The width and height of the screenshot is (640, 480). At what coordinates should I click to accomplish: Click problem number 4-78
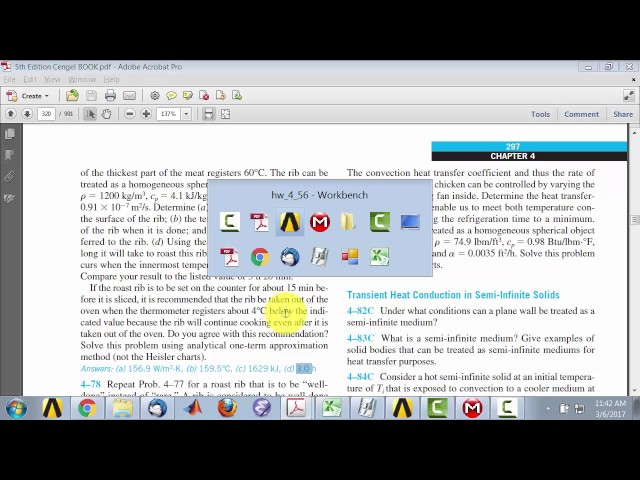(x=90, y=384)
